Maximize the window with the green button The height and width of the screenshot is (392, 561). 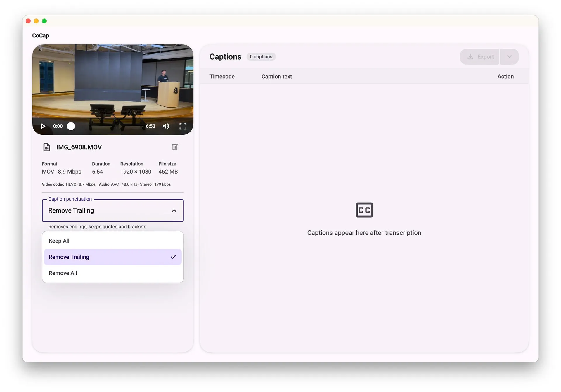(x=44, y=21)
